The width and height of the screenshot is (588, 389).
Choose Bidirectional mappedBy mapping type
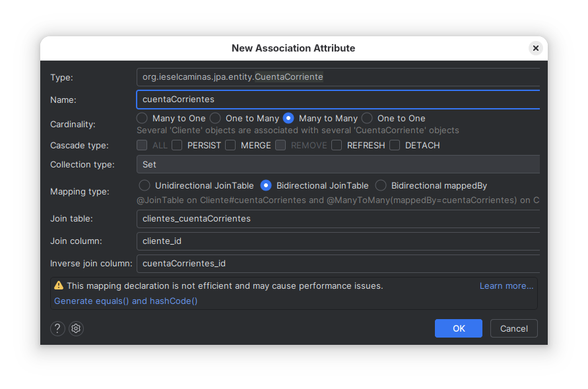tap(381, 186)
